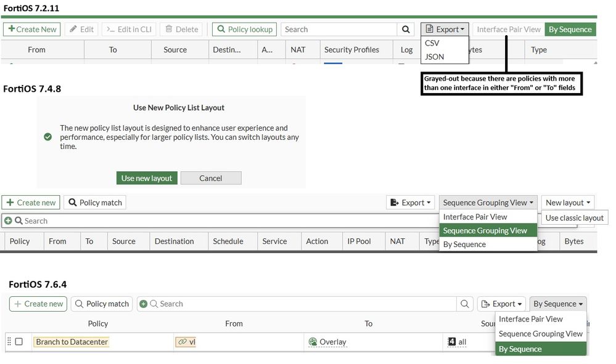
Task: Switch to the green By Sequence view in FortiOS 7.2.11
Action: click(x=570, y=30)
